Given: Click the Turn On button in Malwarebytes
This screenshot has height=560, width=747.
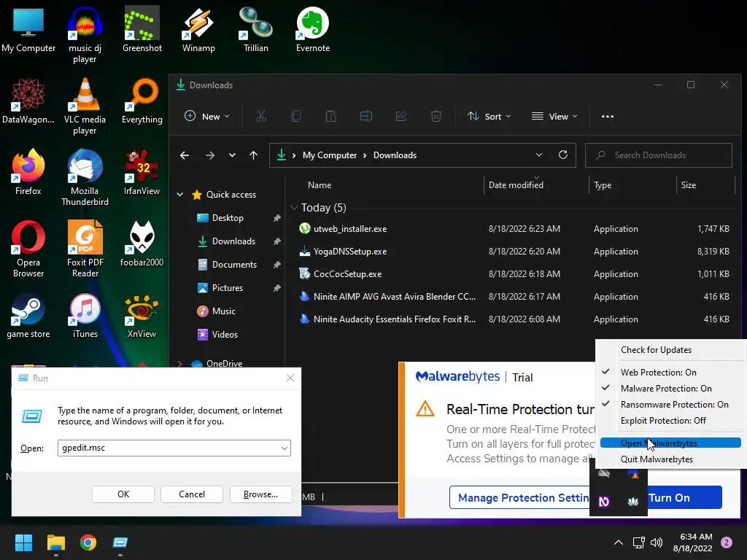Looking at the screenshot, I should [684, 497].
